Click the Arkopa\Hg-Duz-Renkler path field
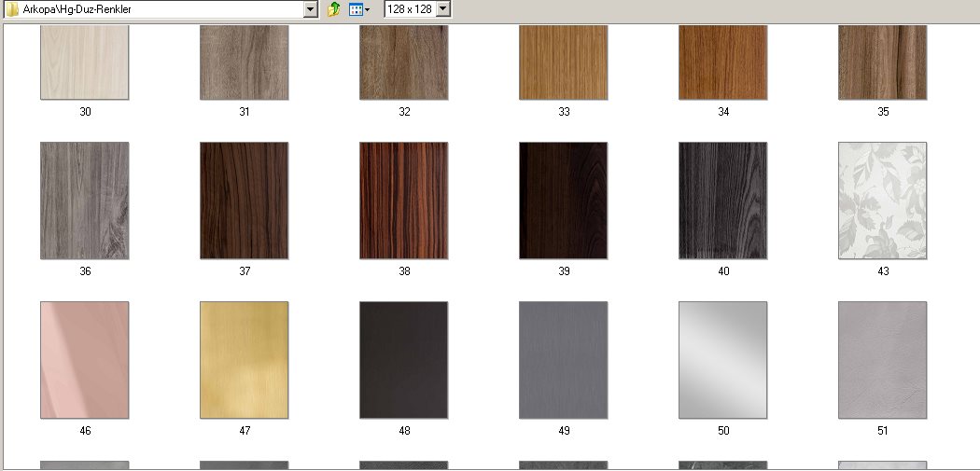The height and width of the screenshot is (471, 980). click(161, 9)
